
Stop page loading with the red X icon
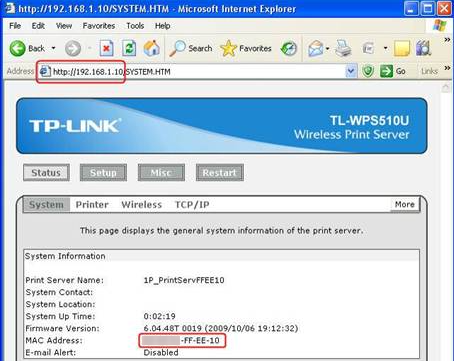(x=107, y=49)
